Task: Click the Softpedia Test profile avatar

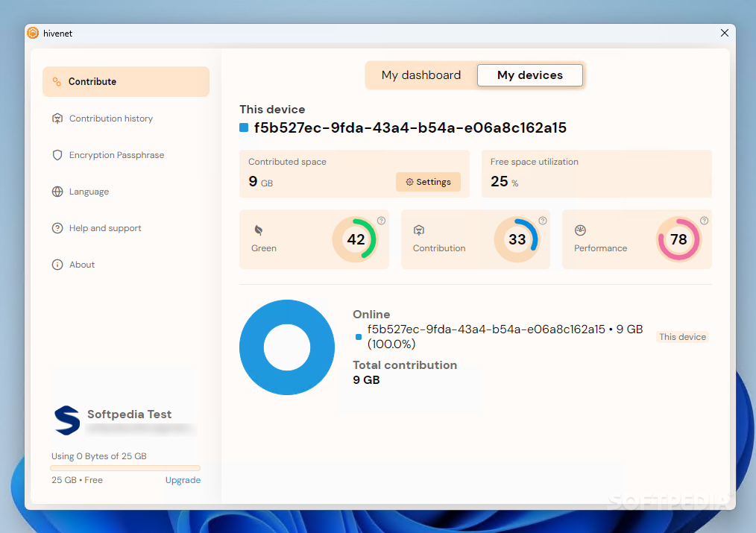Action: (x=67, y=420)
